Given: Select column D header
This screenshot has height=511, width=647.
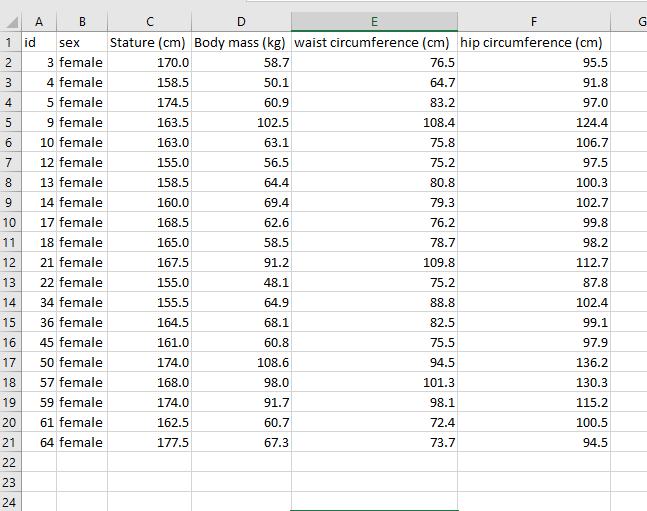Looking at the screenshot, I should coord(241,21).
